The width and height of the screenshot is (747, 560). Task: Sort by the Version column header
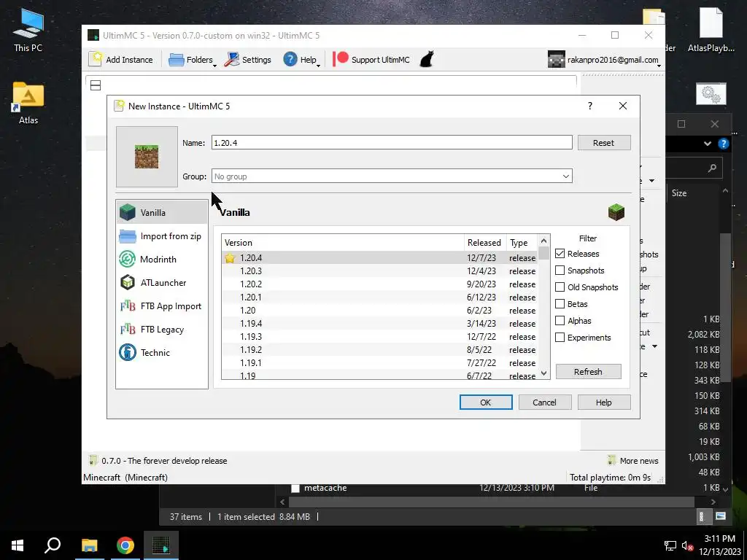pyautogui.click(x=343, y=242)
